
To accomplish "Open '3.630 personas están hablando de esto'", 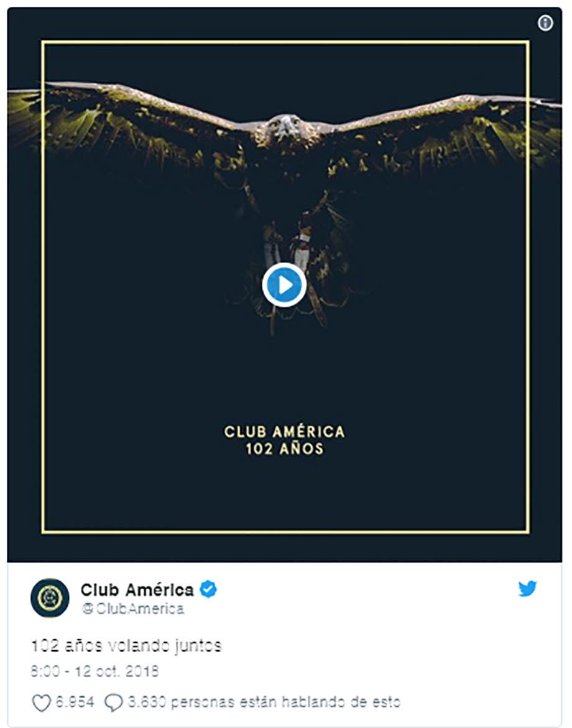I will (x=264, y=701).
